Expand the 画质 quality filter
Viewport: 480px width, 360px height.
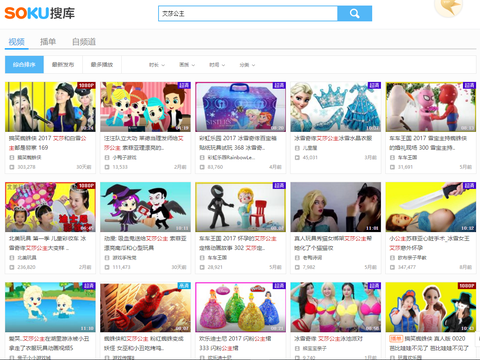[x=187, y=65]
